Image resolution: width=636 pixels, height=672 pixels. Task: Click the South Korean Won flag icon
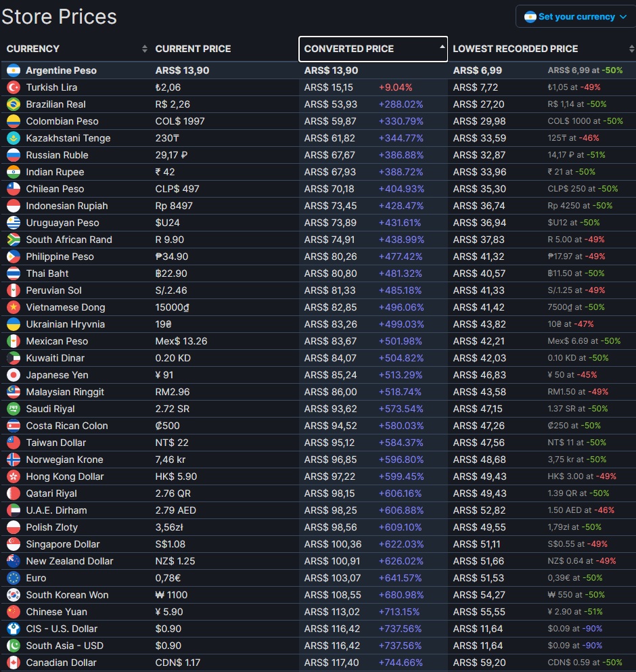(x=14, y=596)
